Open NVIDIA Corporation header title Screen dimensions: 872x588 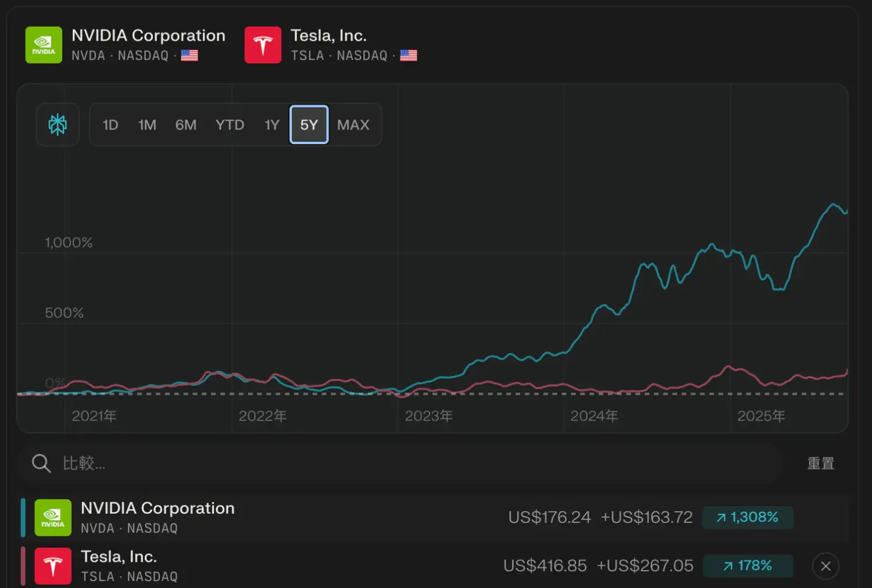click(x=148, y=35)
